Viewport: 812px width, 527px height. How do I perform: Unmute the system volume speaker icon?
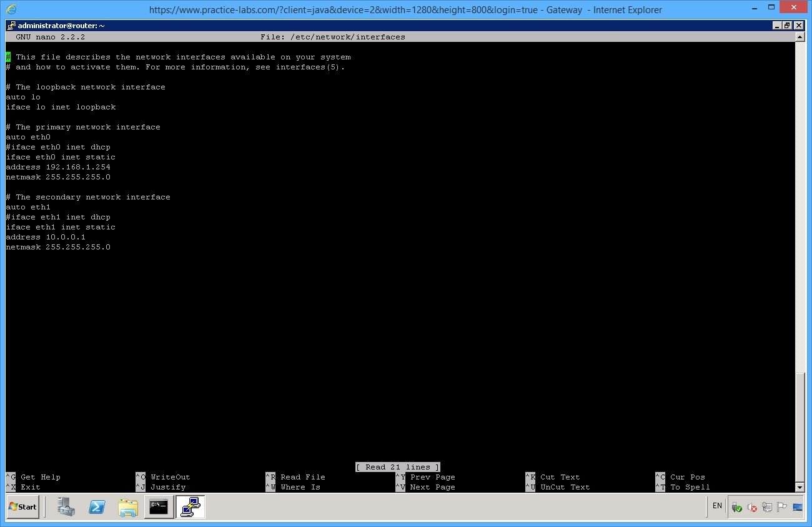click(751, 507)
